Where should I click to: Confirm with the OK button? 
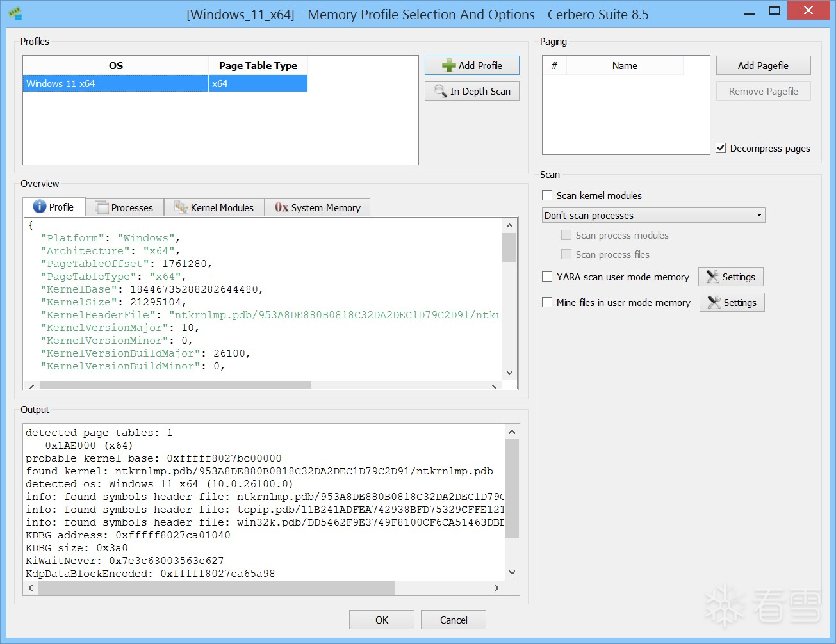click(x=382, y=620)
